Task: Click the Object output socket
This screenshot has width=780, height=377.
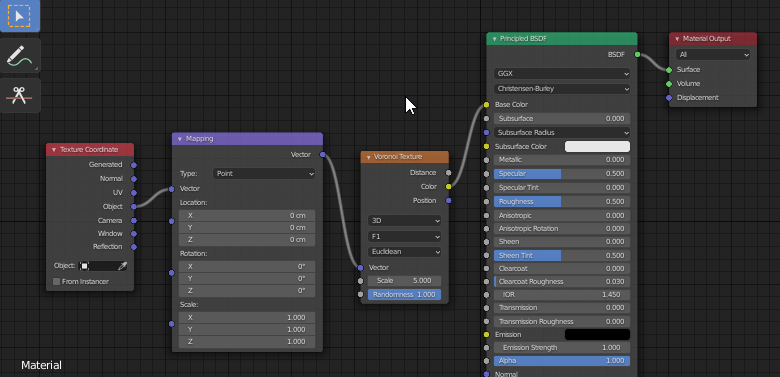Action: click(134, 206)
